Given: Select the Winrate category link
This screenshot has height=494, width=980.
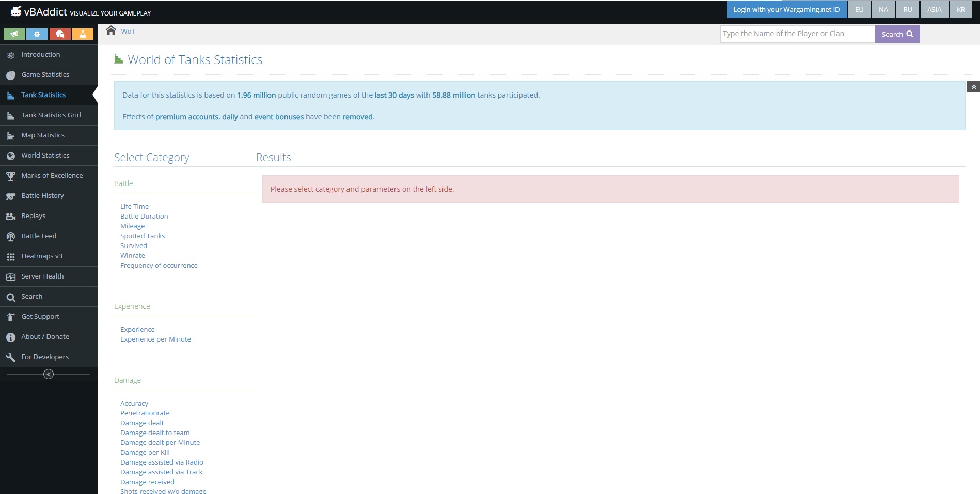Looking at the screenshot, I should 133,256.
